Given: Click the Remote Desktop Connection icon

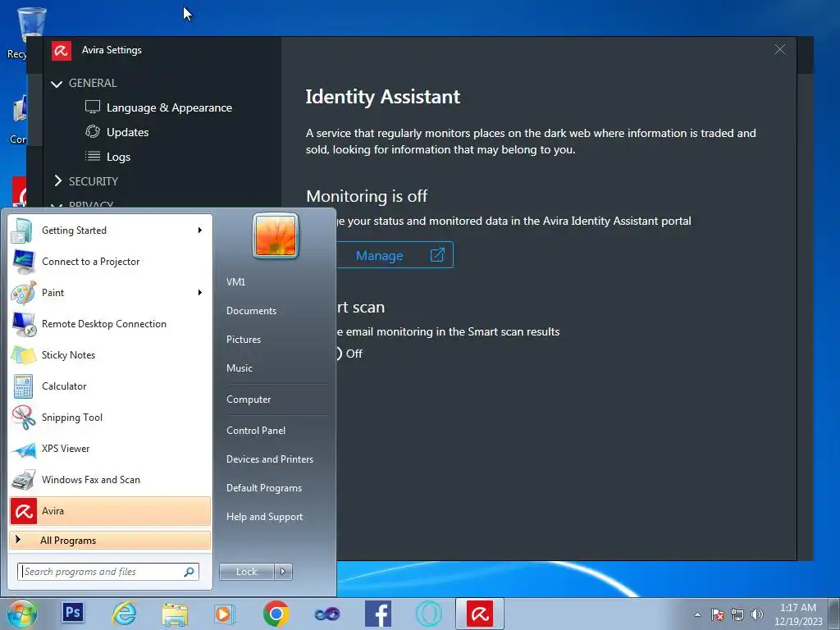Looking at the screenshot, I should (24, 324).
